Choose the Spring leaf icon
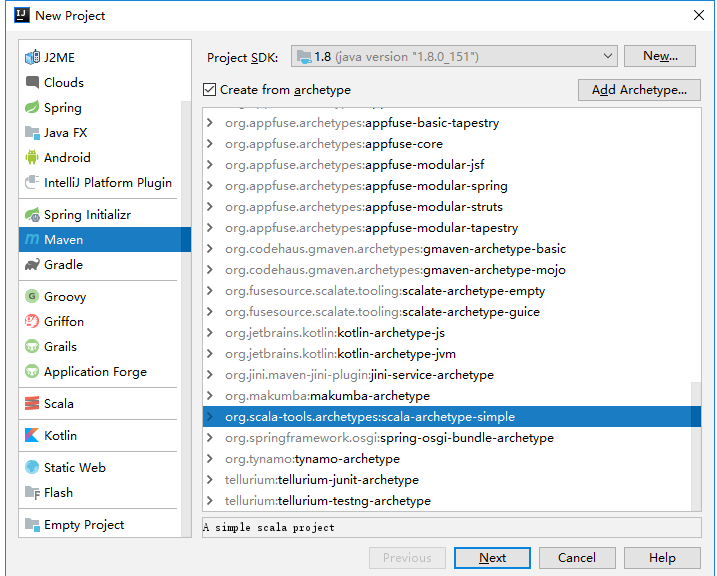 pyautogui.click(x=32, y=107)
